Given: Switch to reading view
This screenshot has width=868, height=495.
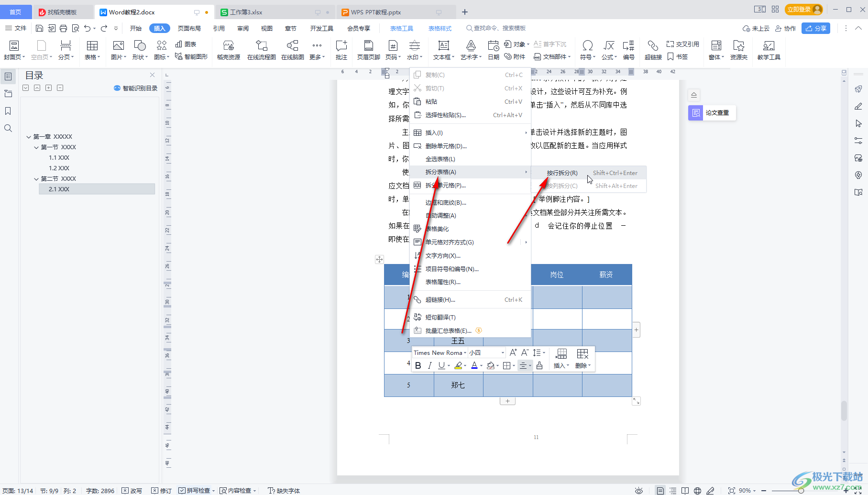Looking at the screenshot, I should pos(685,491).
